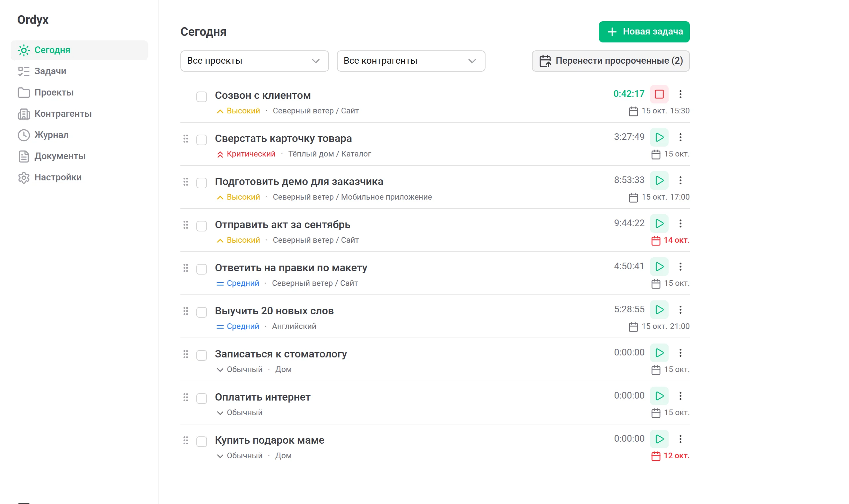Start timer for Отправить акт за сентябрь

(x=659, y=223)
